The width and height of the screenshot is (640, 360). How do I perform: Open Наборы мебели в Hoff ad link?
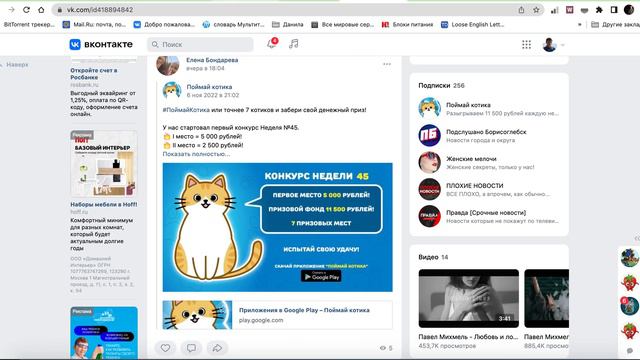[104, 204]
